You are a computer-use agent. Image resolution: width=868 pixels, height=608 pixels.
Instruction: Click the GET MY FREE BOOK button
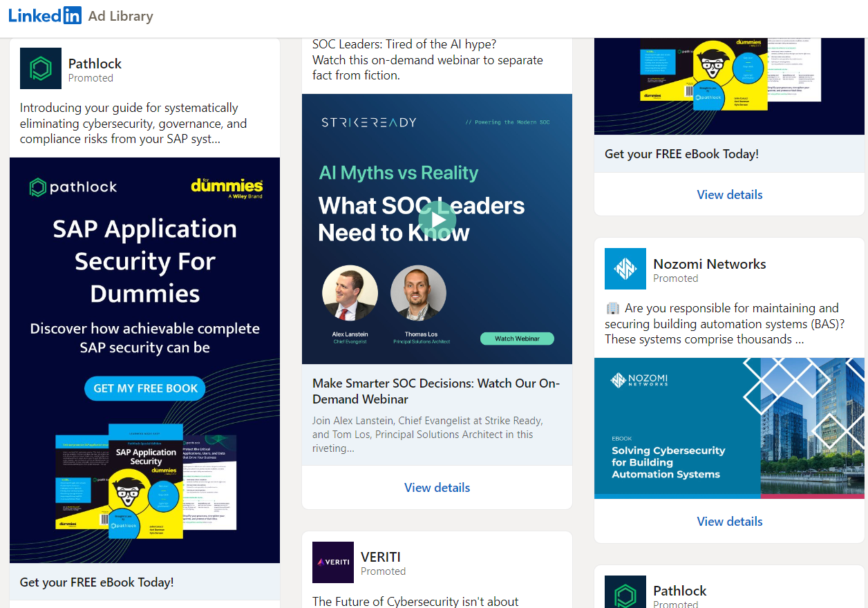144,388
